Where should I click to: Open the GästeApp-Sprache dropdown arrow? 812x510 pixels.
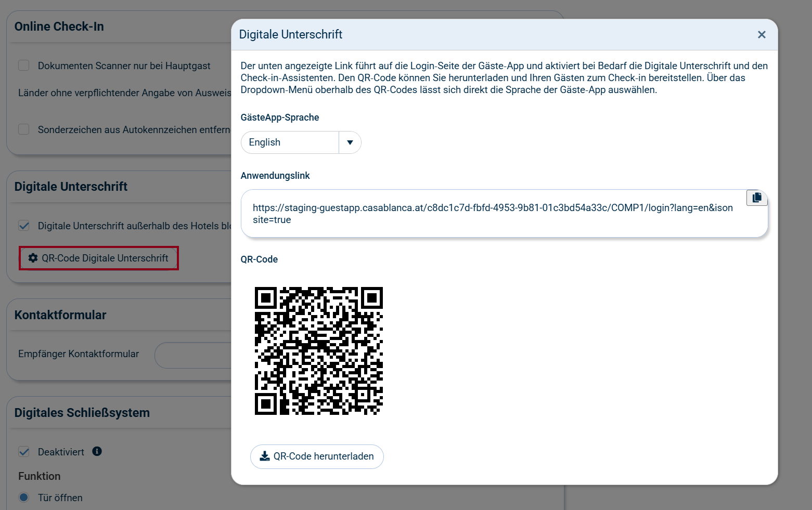tap(350, 142)
